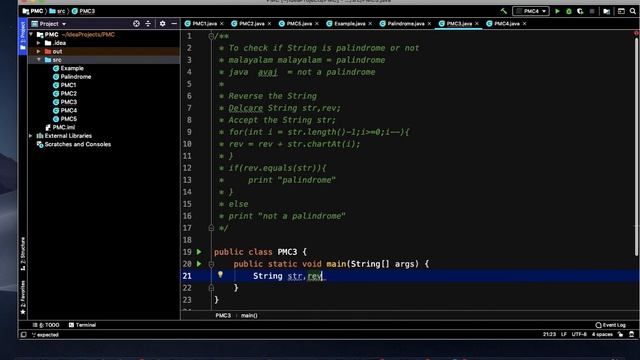Click the Build Project hammer icon
The image size is (640, 360).
(504, 11)
